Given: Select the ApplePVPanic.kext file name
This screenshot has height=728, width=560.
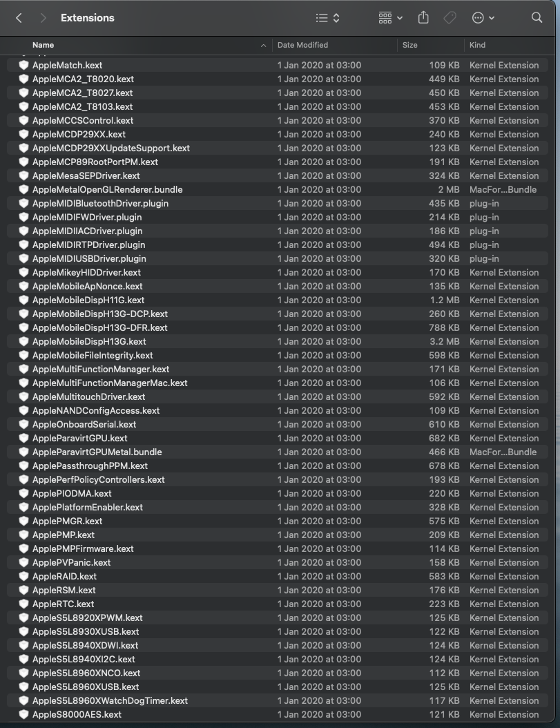Looking at the screenshot, I should 72,563.
